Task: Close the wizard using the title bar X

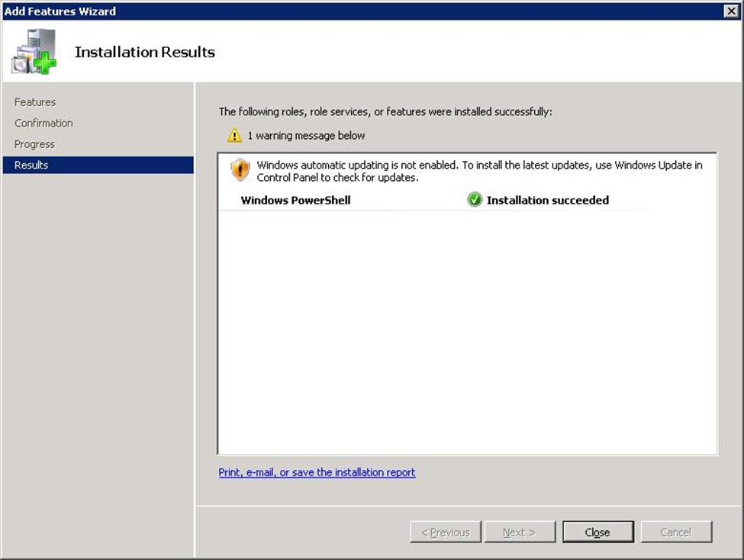Action: coord(730,11)
